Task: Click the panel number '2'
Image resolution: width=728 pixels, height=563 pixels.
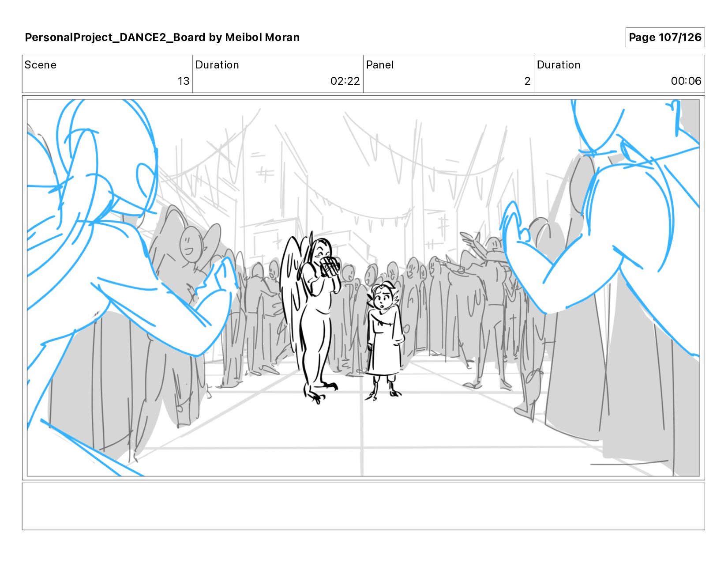Action: [x=527, y=81]
